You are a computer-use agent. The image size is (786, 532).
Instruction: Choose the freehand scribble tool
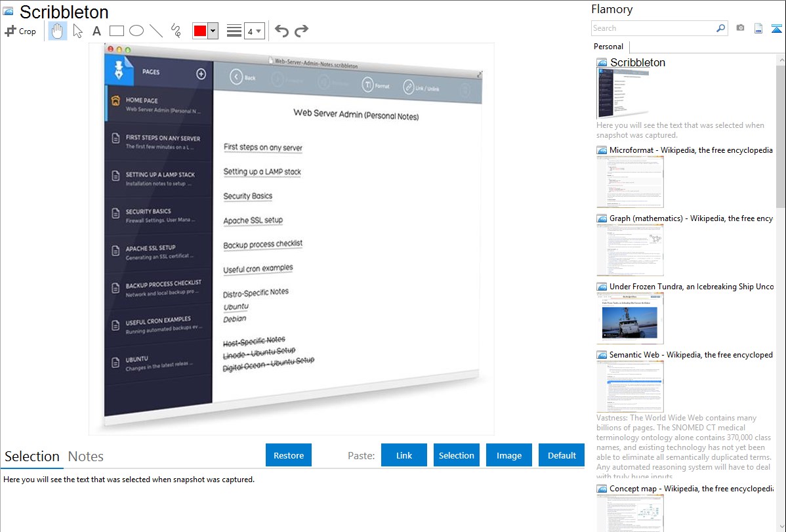pos(176,31)
